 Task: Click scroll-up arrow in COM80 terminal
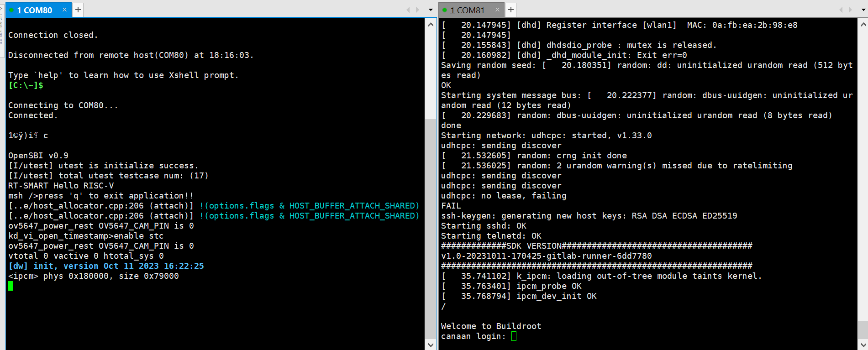(x=431, y=25)
